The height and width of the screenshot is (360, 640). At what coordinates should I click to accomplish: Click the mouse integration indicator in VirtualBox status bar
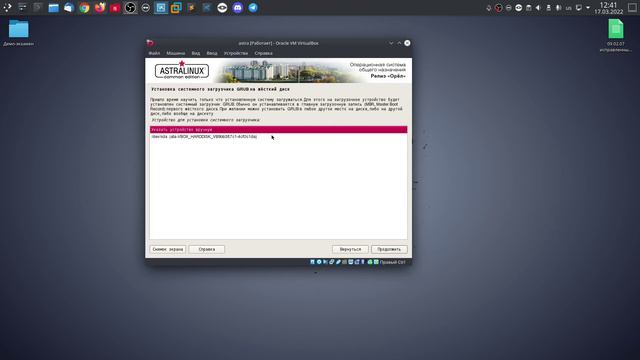[370, 262]
